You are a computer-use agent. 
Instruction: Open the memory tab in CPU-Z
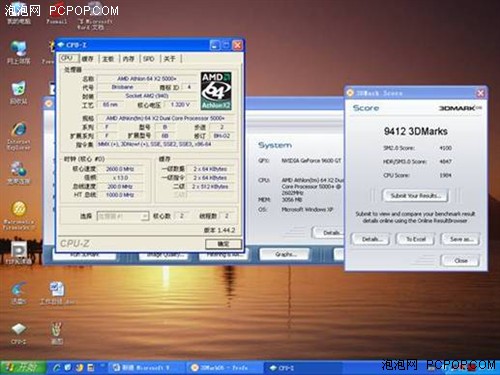pos(129,59)
